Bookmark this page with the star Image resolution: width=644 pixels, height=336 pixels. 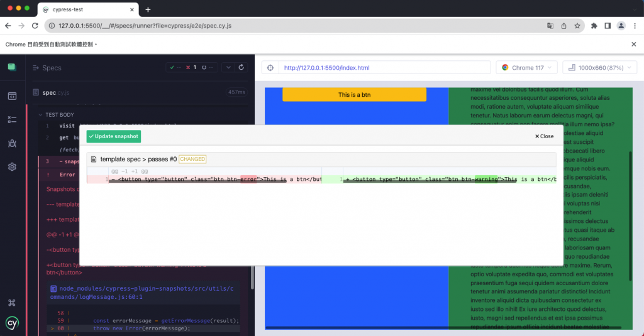[577, 26]
